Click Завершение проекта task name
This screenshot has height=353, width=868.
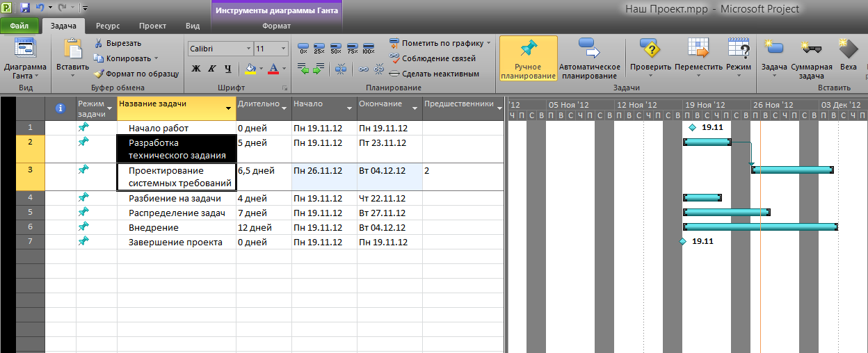175,242
